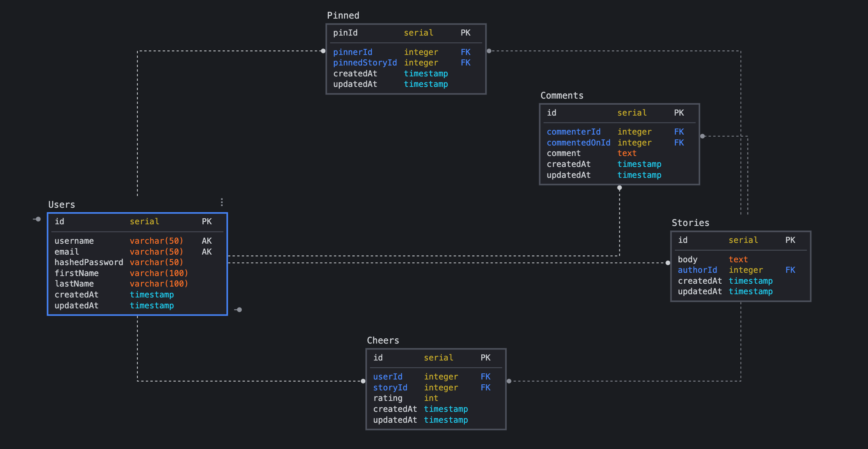Click relation dot below Comments table
Image resolution: width=868 pixels, height=449 pixels.
[x=619, y=188]
